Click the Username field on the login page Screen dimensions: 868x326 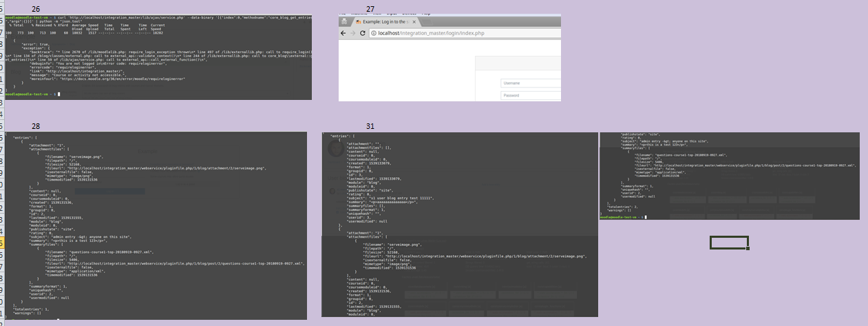coord(531,83)
